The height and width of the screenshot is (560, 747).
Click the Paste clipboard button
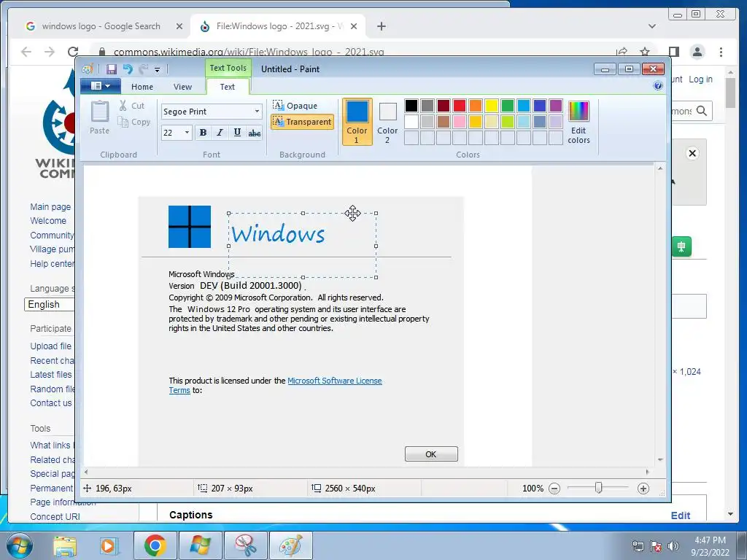point(99,117)
